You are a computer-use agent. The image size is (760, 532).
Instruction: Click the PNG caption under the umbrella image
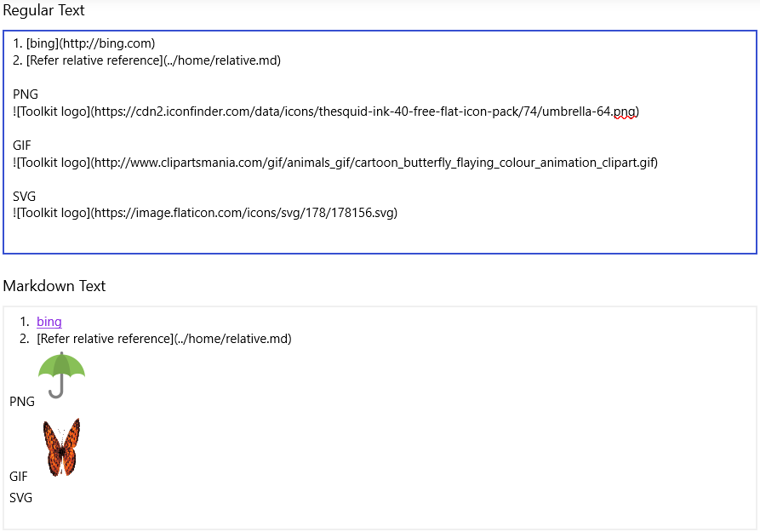(x=22, y=401)
